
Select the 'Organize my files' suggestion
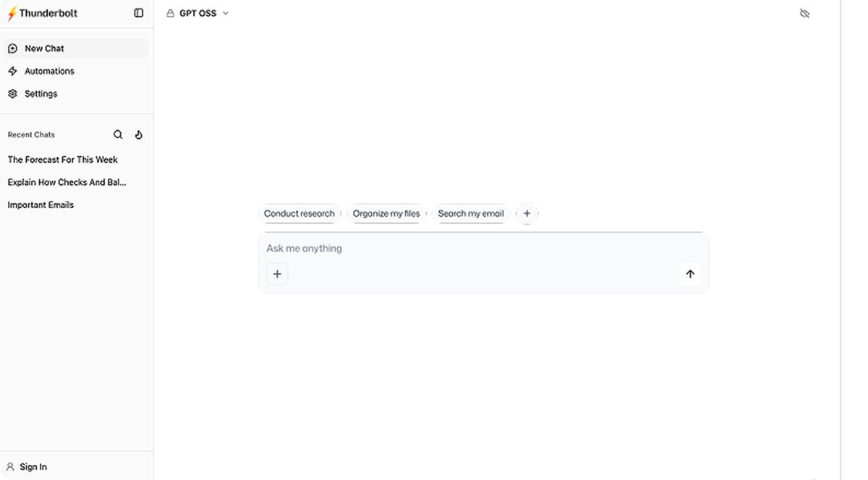point(386,214)
